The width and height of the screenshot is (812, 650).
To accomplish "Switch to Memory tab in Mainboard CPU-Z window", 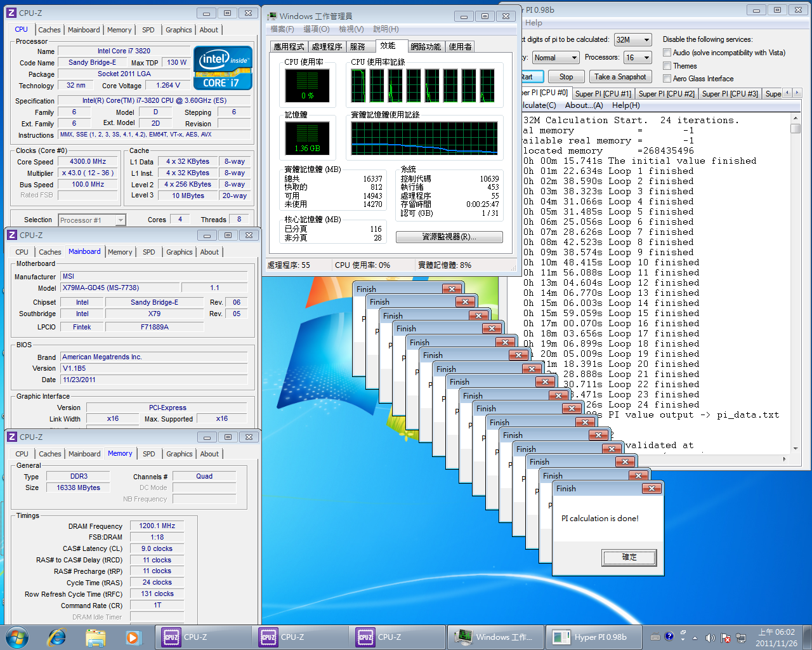I will (120, 252).
